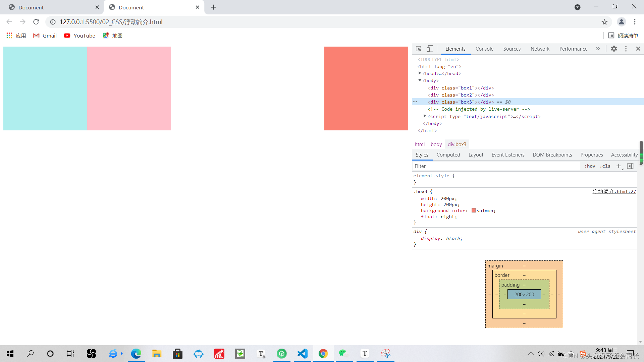Open the 阅读清单 reading list
The height and width of the screenshot is (362, 644).
pos(623,36)
